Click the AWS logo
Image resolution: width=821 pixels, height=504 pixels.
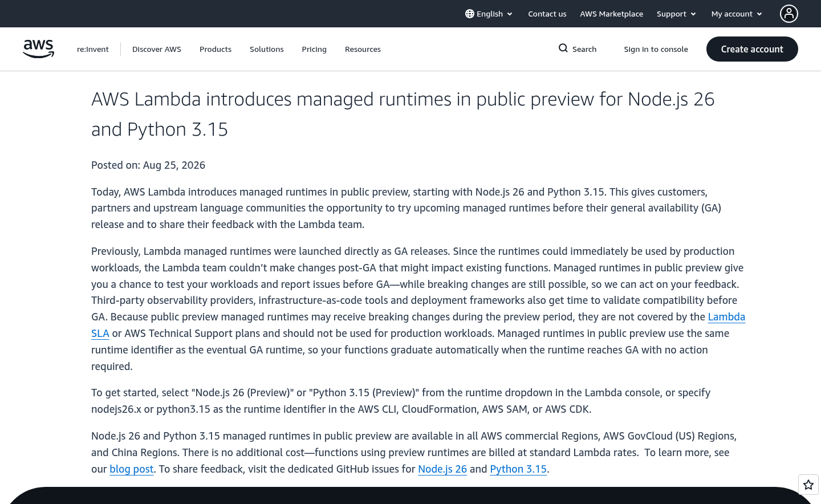[x=38, y=49]
